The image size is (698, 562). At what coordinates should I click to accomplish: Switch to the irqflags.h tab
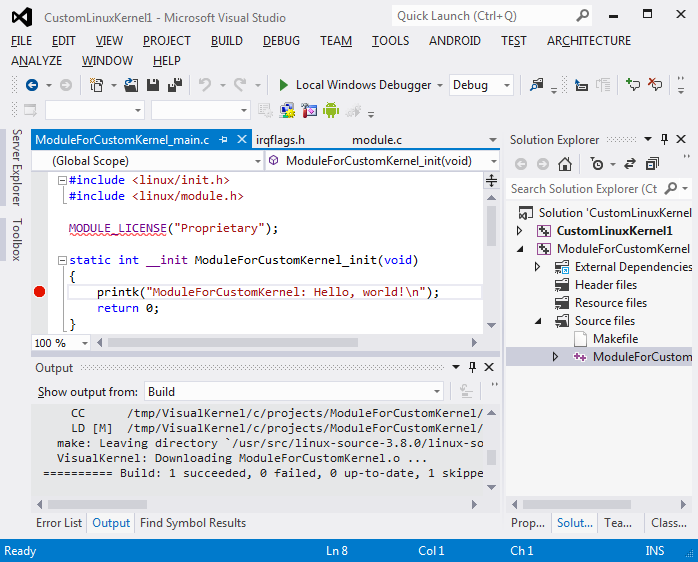coord(280,140)
